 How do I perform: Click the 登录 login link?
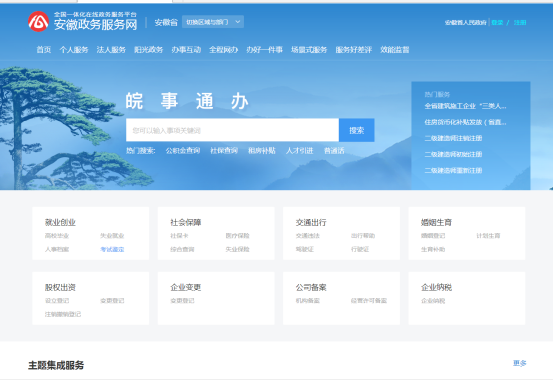click(x=497, y=23)
